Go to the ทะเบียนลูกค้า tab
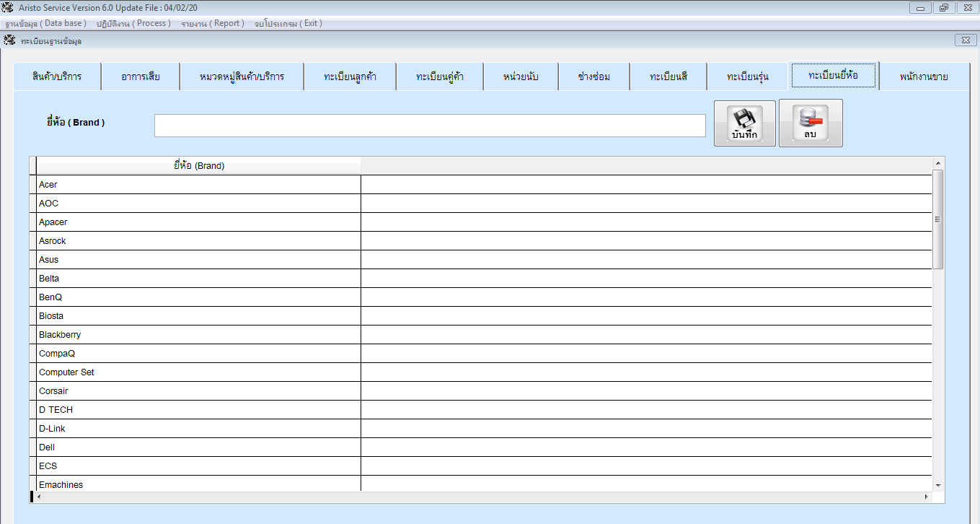Screen dimensions: 980x524 pyautogui.click(x=350, y=77)
